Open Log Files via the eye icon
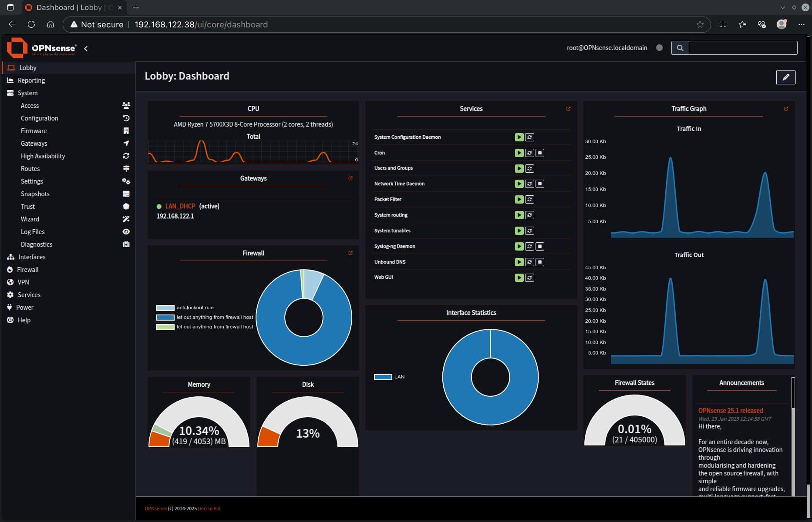This screenshot has height=522, width=812. click(x=126, y=231)
